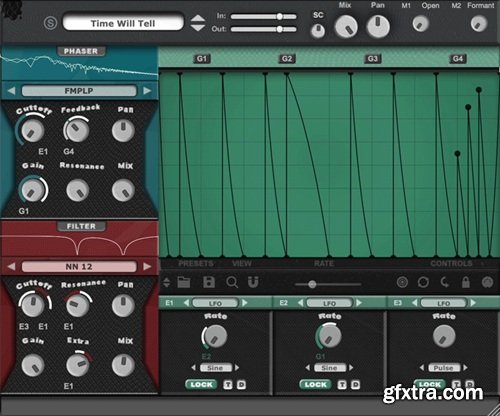
Task: Click the graph RATE slider handle
Action: pyautogui.click(x=312, y=284)
